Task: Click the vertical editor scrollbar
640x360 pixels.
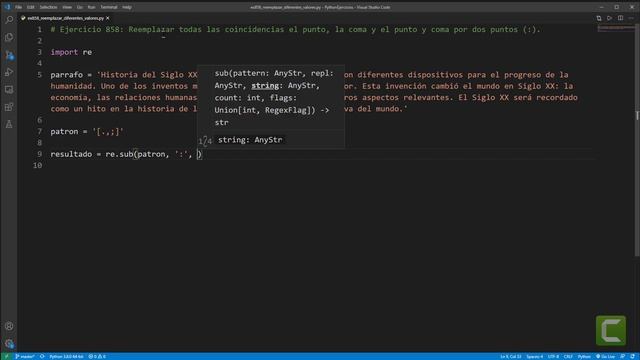Action: 637,140
